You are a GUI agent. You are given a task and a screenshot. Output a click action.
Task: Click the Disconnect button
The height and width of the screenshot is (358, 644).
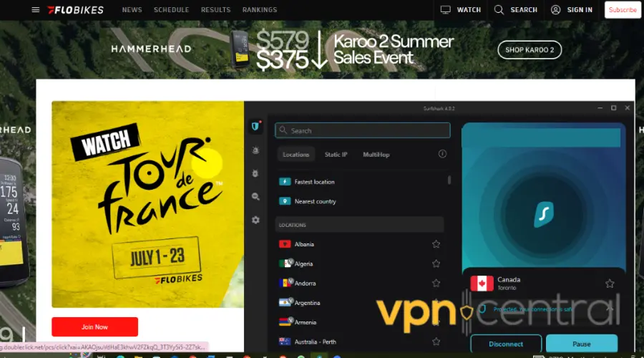point(506,344)
